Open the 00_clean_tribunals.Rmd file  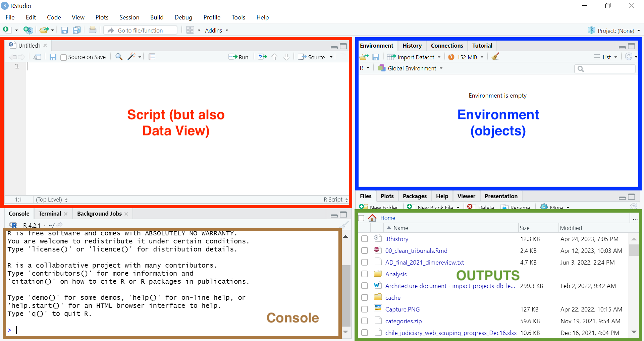pos(416,251)
